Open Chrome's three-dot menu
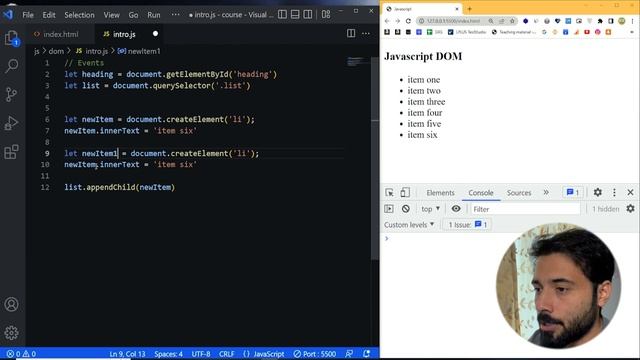The image size is (640, 360). (632, 21)
